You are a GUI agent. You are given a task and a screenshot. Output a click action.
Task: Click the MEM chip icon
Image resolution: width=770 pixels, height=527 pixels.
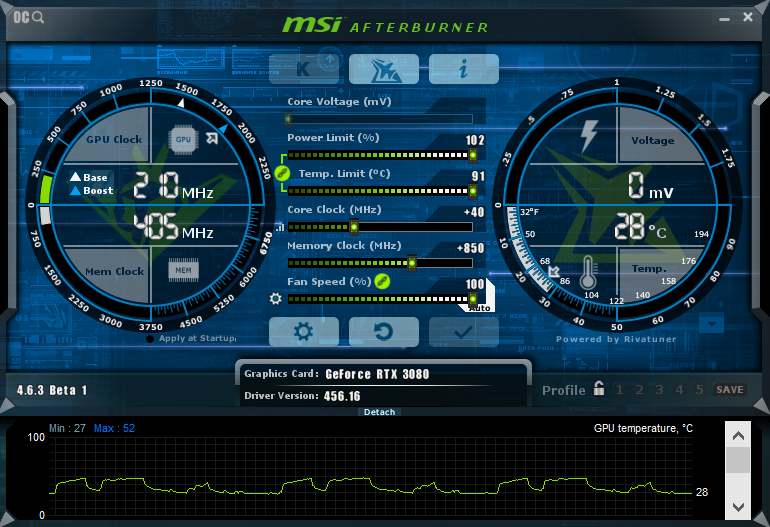tap(184, 270)
